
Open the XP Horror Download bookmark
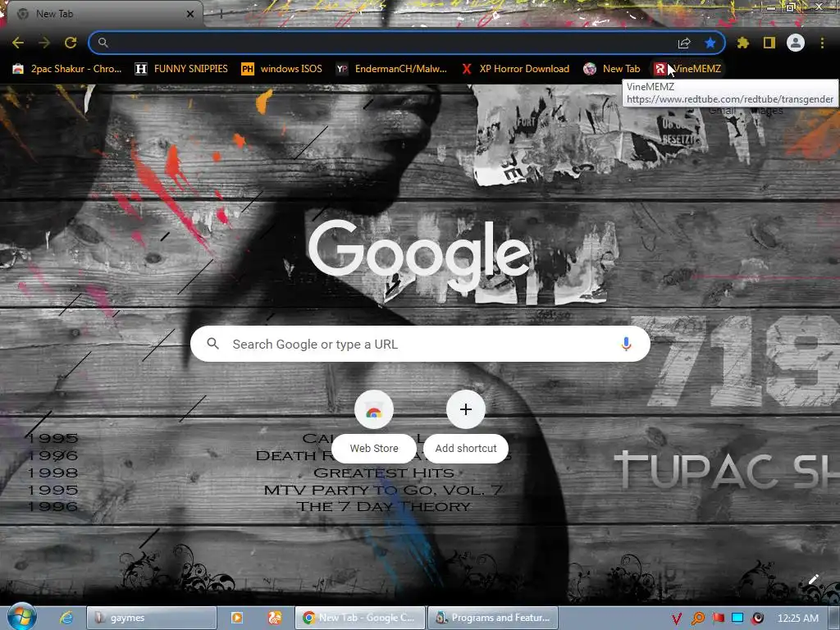(x=515, y=69)
